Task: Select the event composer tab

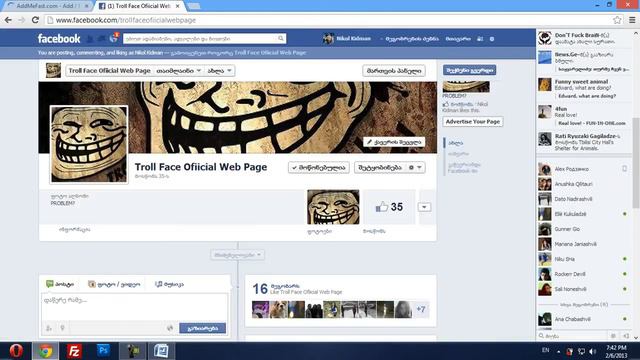Action: pyautogui.click(x=169, y=284)
